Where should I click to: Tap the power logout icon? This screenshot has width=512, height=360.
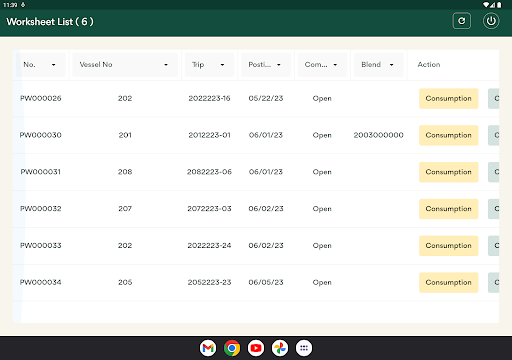tap(491, 21)
